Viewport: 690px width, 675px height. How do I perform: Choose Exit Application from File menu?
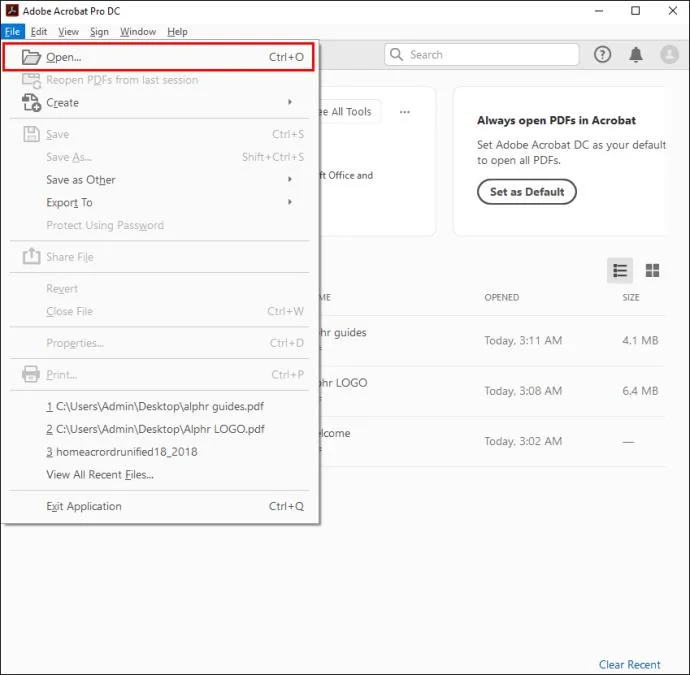pyautogui.click(x=158, y=506)
